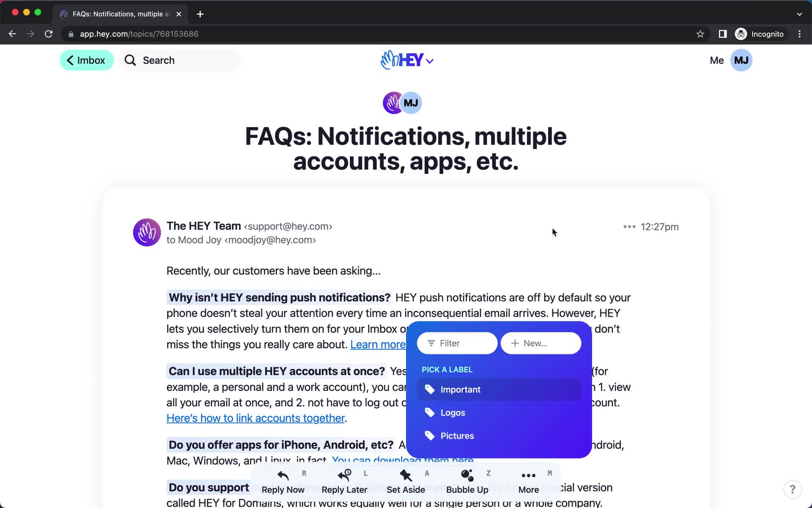Screen dimensions: 812x508
Task: Click the incognito profile icon in browser
Action: (741, 34)
